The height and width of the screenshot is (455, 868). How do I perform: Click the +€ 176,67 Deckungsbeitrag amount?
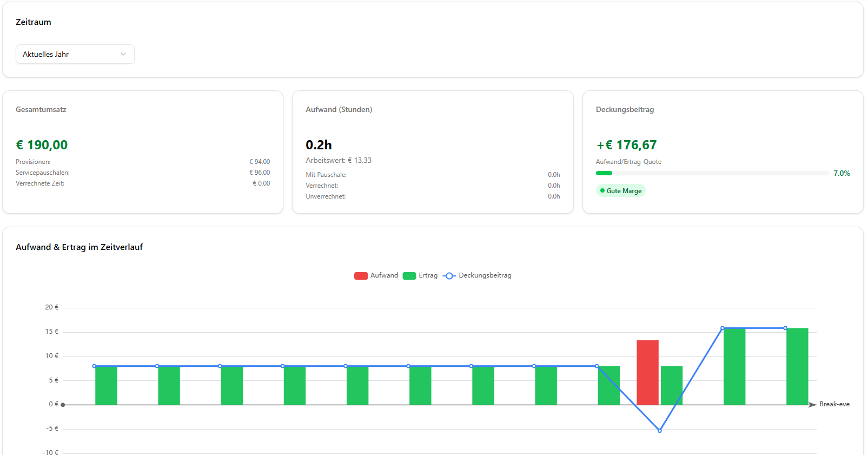click(x=626, y=145)
